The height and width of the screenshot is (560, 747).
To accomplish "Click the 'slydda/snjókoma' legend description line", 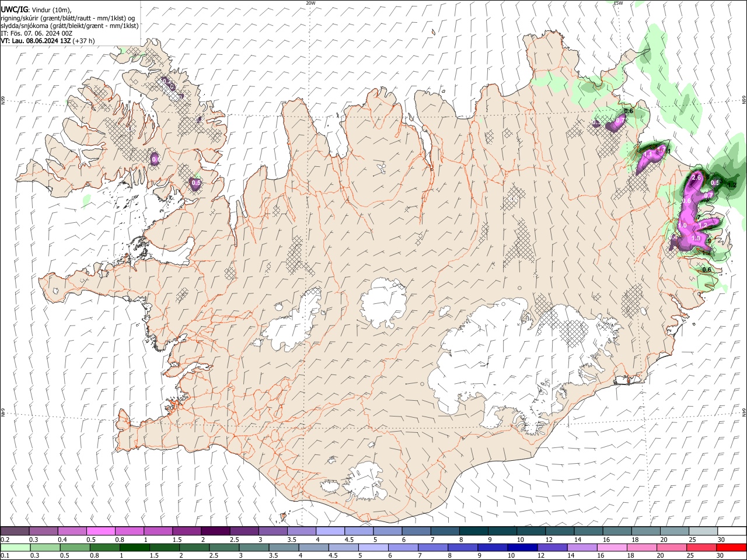I will (x=69, y=26).
